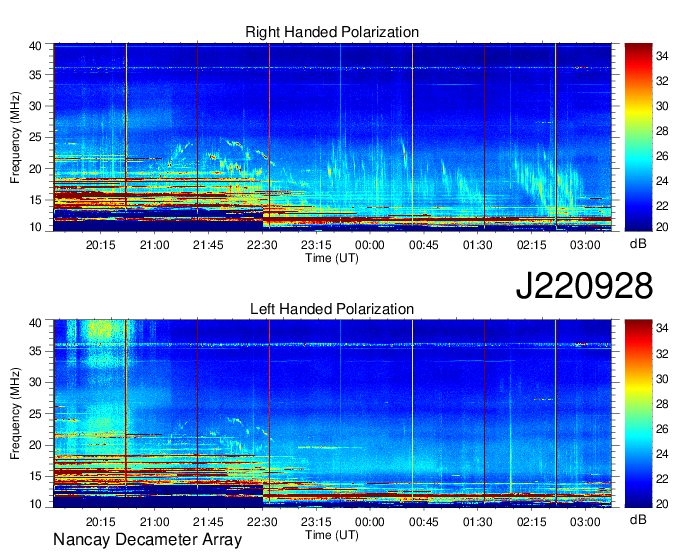680x552 pixels.
Task: Click 00:45 tick on Right Handed time axis
Action: click(x=424, y=245)
